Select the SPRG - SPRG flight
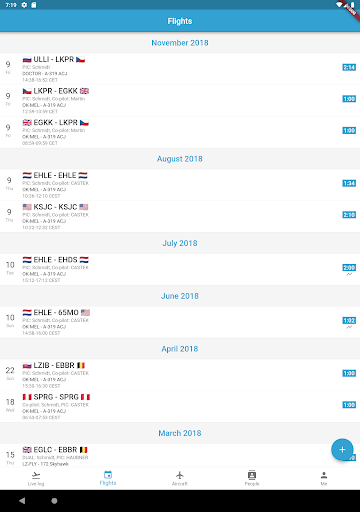 180,407
